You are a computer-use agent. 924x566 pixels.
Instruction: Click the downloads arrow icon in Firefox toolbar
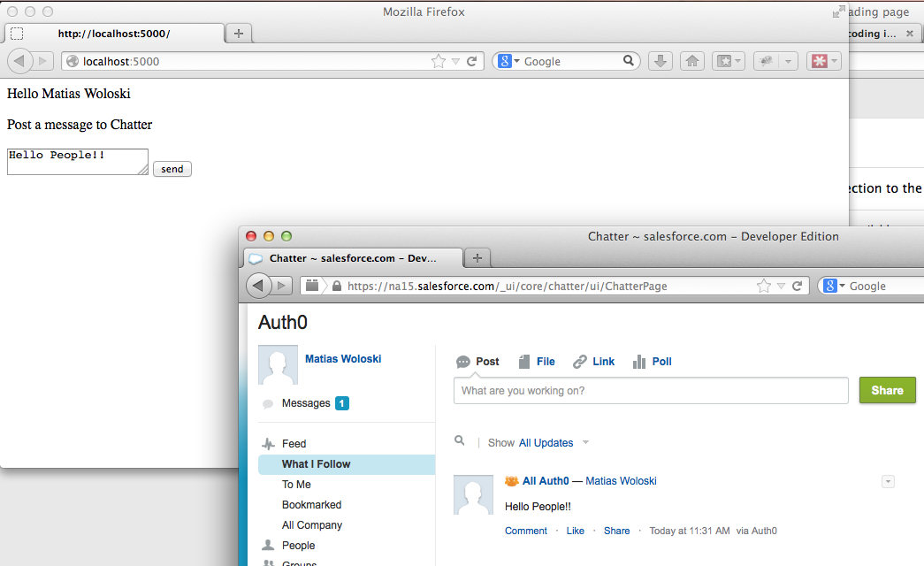point(661,61)
